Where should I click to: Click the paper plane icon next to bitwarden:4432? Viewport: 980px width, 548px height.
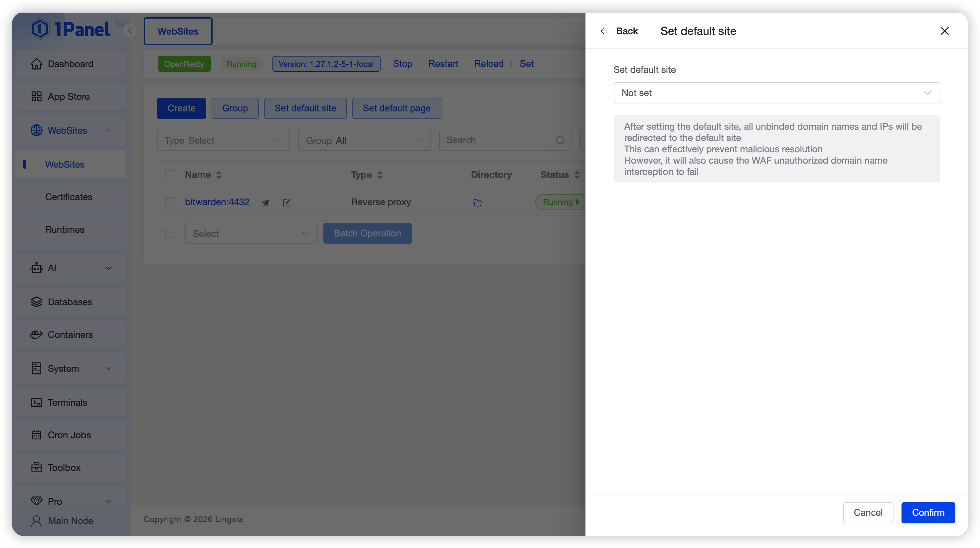[265, 203]
